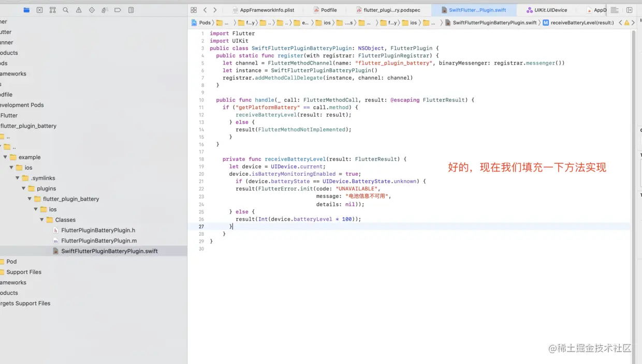Click line number 27 in gutter
The width and height of the screenshot is (642, 364).
pos(202,226)
